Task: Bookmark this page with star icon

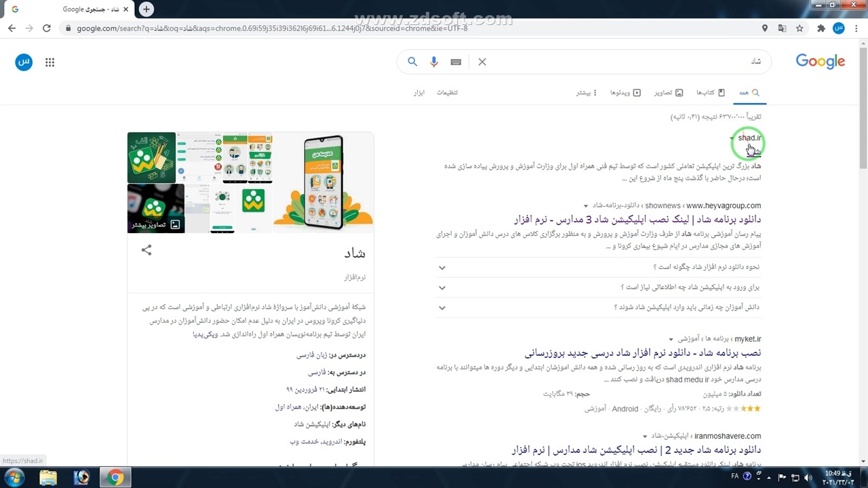Action: pyautogui.click(x=800, y=28)
